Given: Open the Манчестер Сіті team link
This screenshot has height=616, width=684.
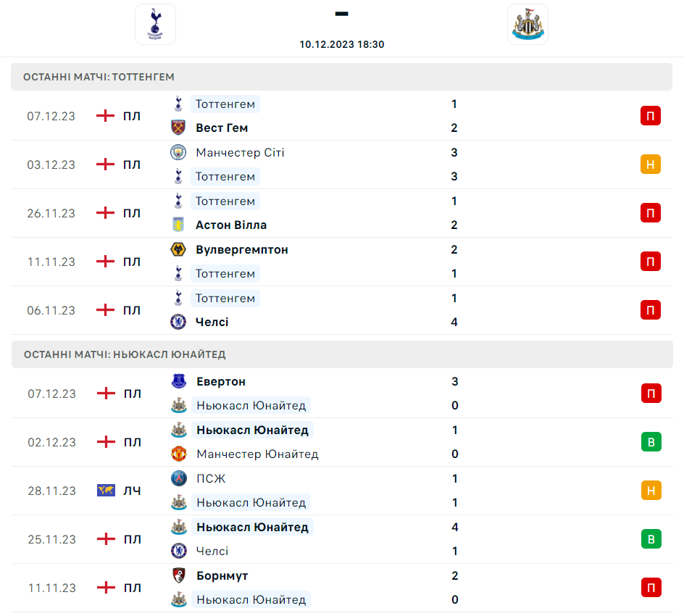Looking at the screenshot, I should point(240,152).
